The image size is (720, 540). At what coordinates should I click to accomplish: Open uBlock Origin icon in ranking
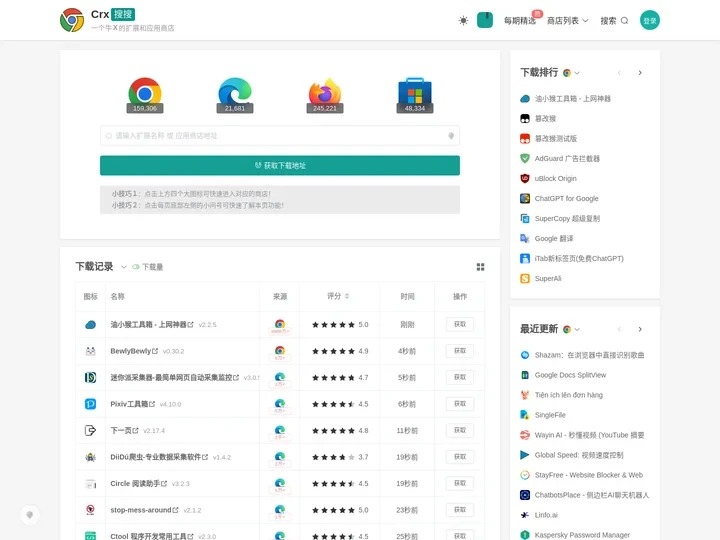[525, 179]
